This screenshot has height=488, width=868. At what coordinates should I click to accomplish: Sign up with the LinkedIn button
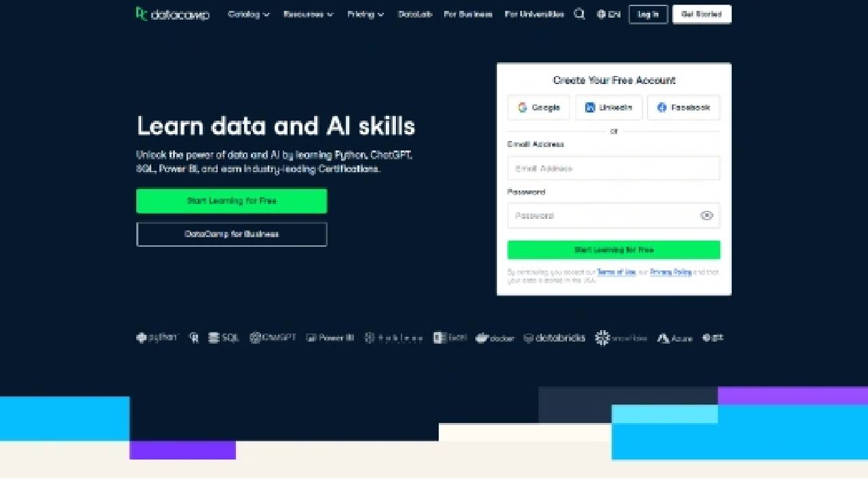(609, 107)
